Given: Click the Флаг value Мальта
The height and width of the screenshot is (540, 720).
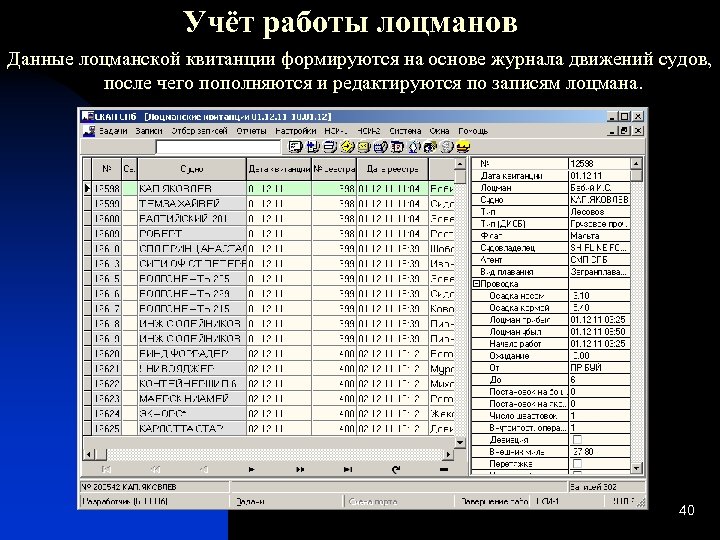Looking at the screenshot, I should coord(599,236).
